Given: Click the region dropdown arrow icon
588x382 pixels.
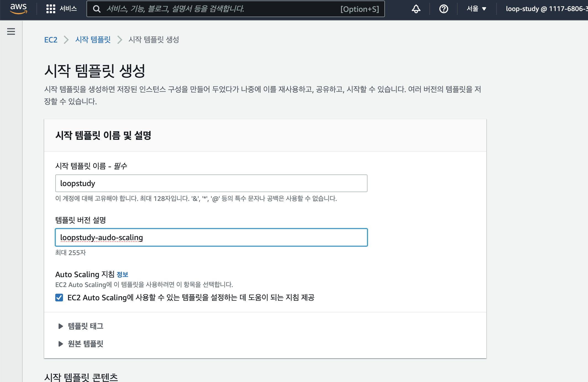Looking at the screenshot, I should (x=484, y=9).
